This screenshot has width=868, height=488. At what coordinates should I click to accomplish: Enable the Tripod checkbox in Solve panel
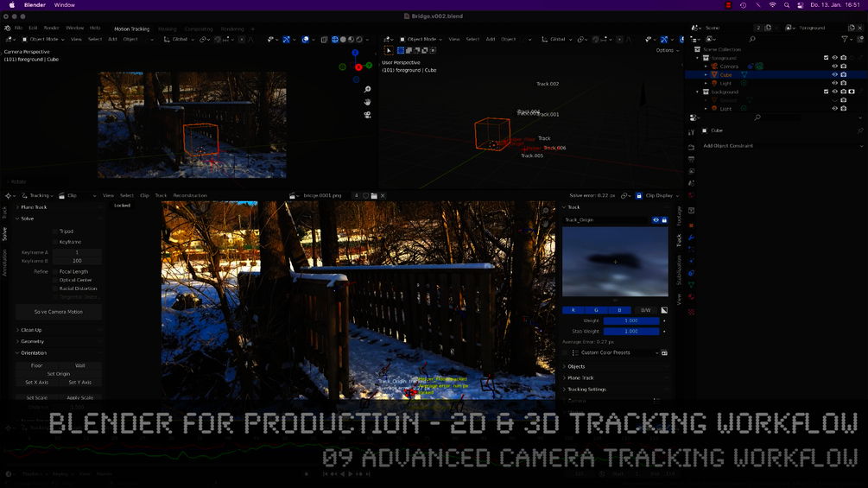pos(54,231)
